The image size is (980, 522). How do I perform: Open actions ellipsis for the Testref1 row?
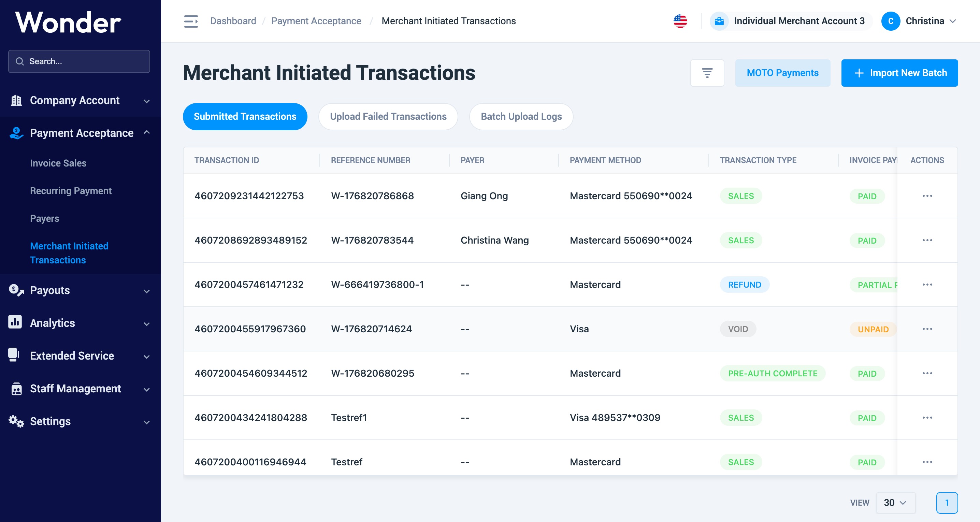[x=927, y=417]
